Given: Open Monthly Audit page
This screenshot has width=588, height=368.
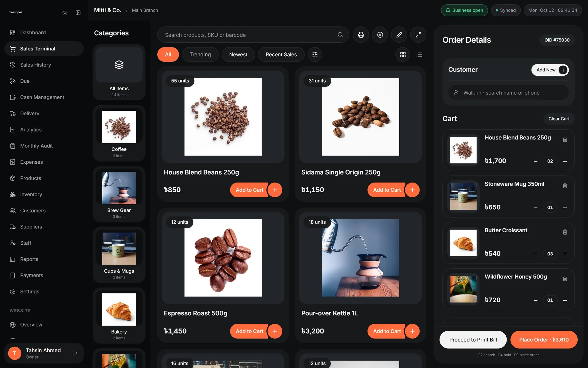Looking at the screenshot, I should [44, 146].
